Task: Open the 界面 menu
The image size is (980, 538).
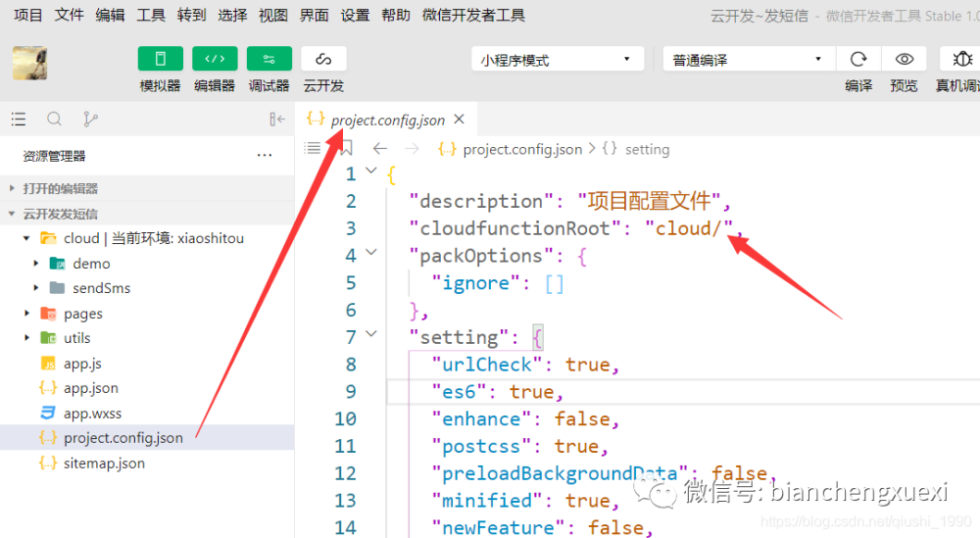Action: pyautogui.click(x=314, y=15)
